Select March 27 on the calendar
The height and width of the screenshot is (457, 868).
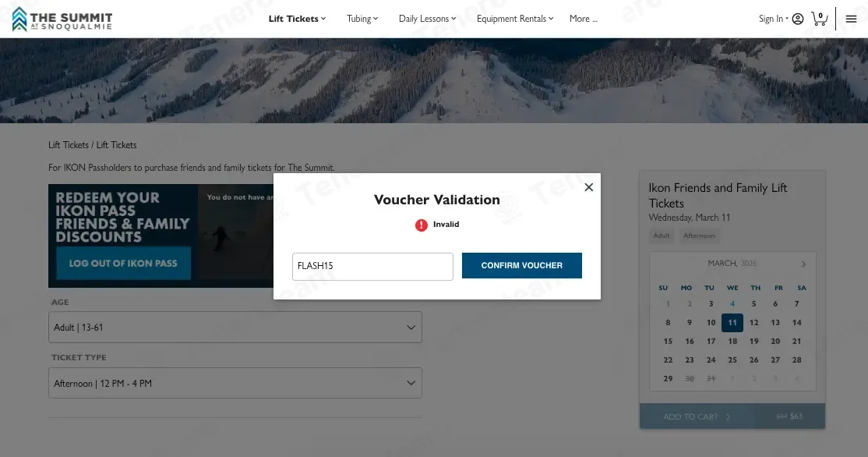tap(775, 360)
